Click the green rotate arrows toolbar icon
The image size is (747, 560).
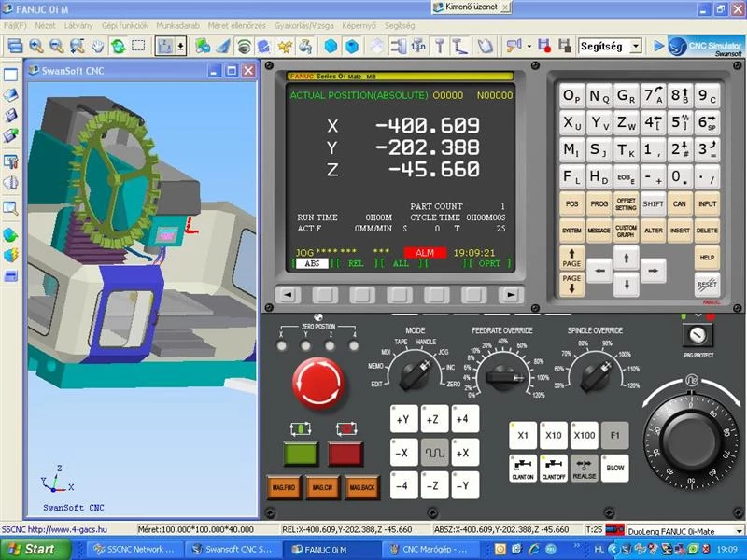point(118,46)
